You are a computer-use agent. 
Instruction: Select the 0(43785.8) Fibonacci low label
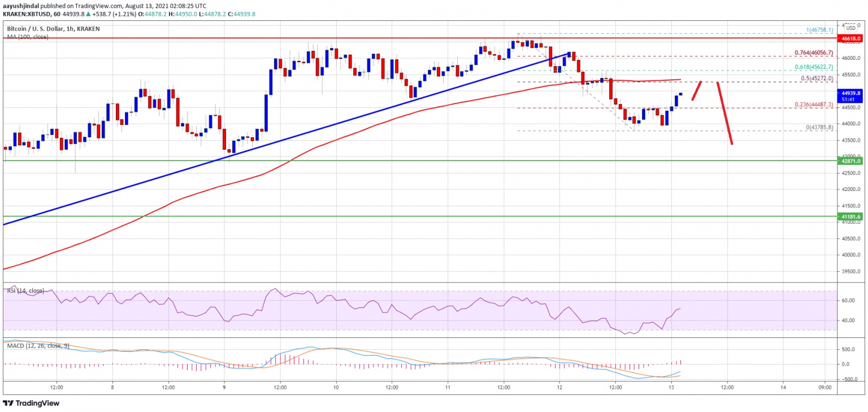pos(819,127)
